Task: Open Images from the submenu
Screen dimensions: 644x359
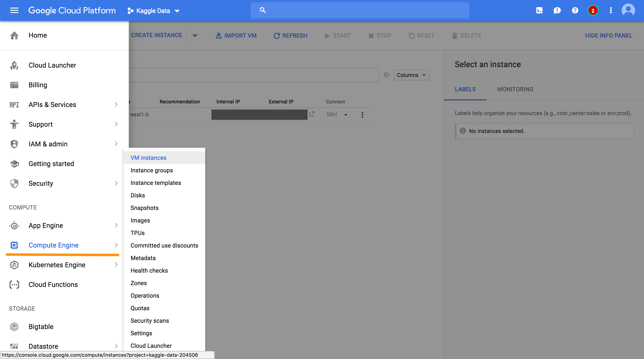Action: [164, 220]
